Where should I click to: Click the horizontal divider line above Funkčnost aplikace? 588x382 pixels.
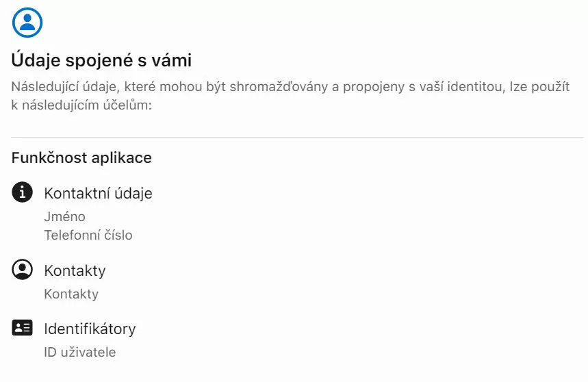297,137
